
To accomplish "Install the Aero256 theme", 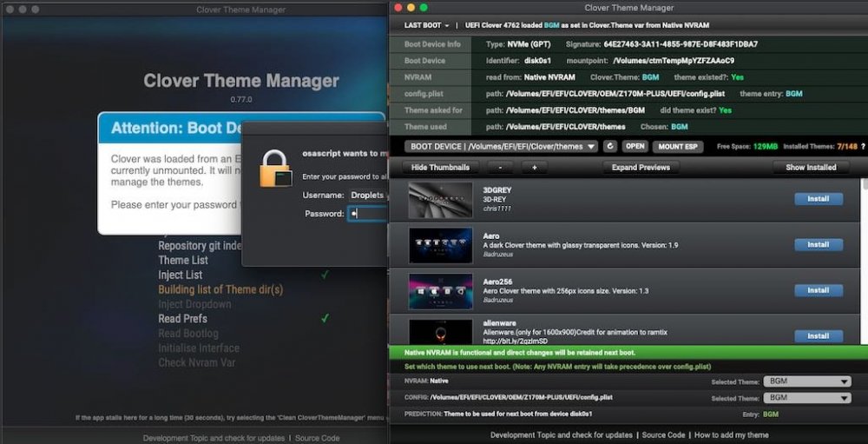I will tap(819, 290).
